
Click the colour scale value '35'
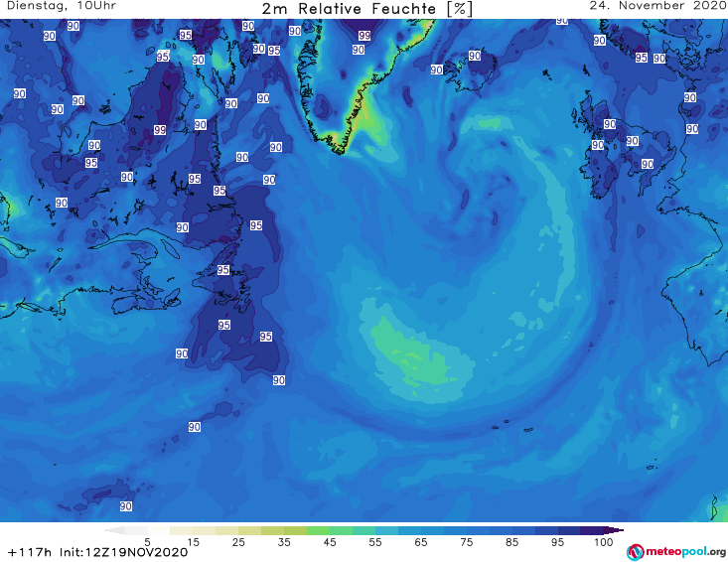point(284,541)
